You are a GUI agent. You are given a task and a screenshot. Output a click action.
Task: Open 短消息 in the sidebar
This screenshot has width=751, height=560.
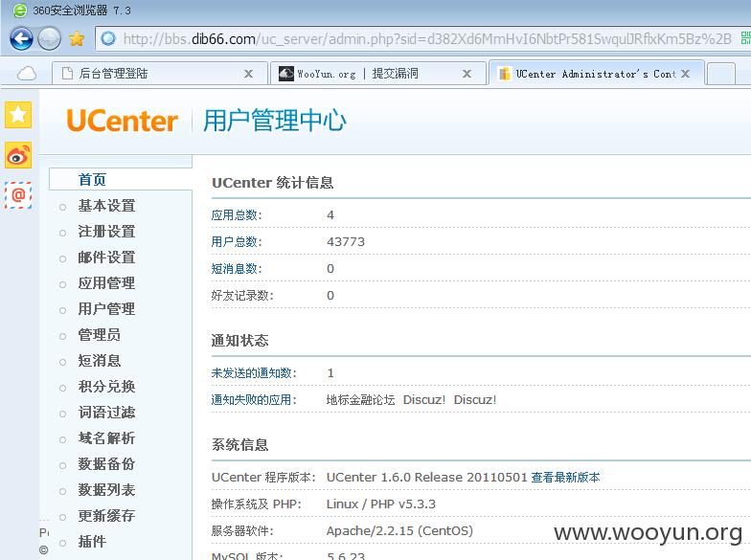pyautogui.click(x=100, y=361)
